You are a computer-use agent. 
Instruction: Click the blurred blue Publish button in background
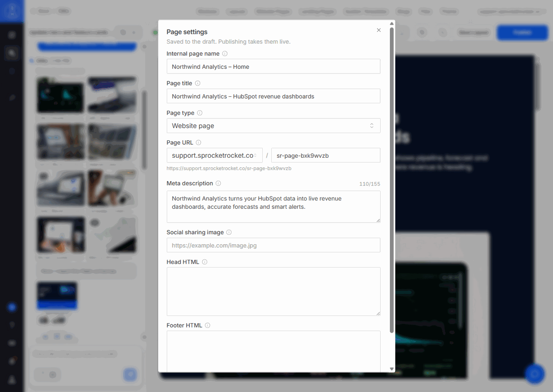[x=522, y=32]
